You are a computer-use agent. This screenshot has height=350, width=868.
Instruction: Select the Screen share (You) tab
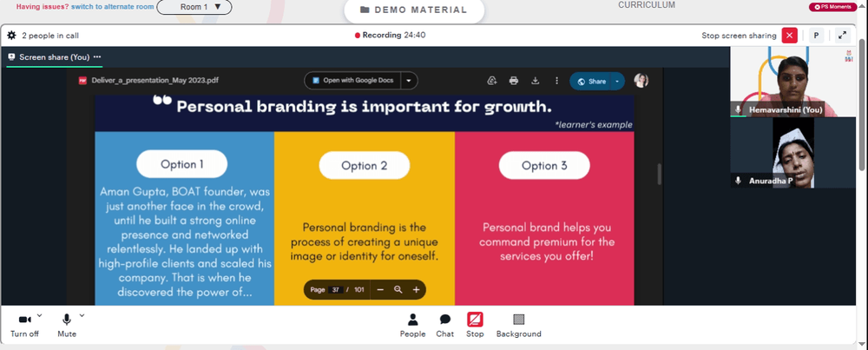tap(54, 57)
